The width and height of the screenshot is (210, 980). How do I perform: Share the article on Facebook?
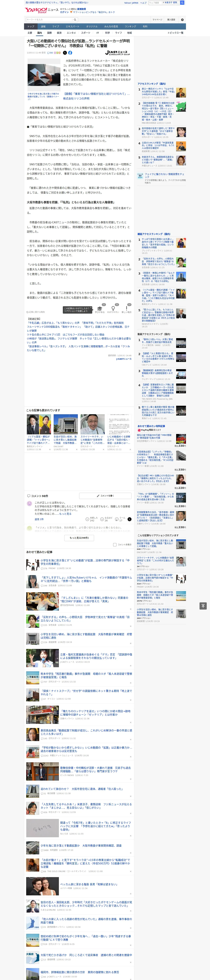[x=70, y=53]
